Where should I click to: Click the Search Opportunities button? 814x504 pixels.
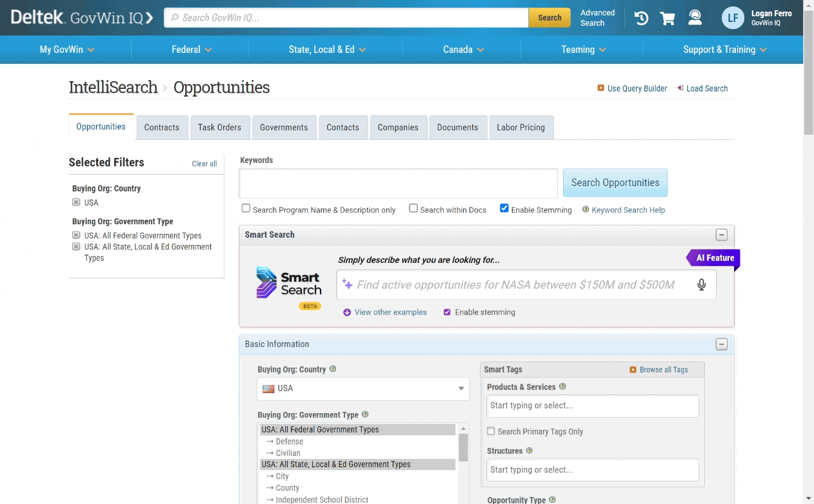tap(615, 182)
